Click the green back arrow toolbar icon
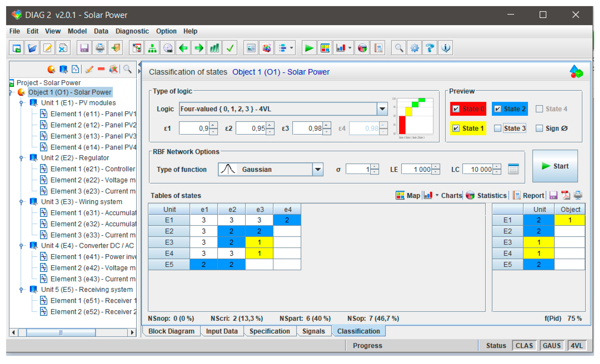Screen dimensions: 600x364 183,48
